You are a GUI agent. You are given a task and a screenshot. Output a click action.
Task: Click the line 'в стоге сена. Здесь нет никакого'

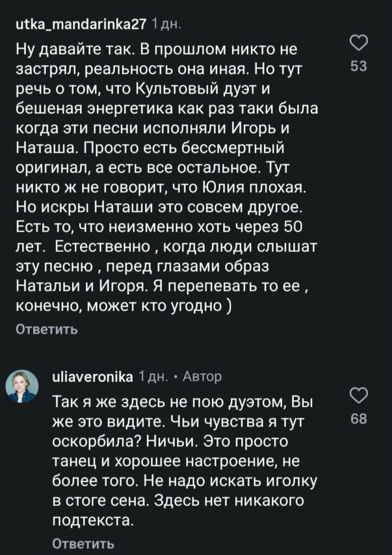coord(178,501)
